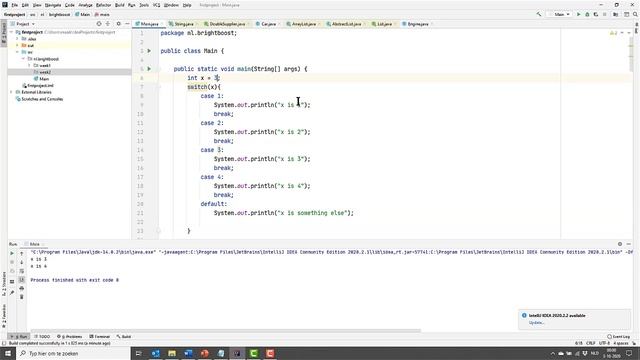This screenshot has height=360, width=640.
Task: Open Word from the taskbar
Action: coord(188,353)
